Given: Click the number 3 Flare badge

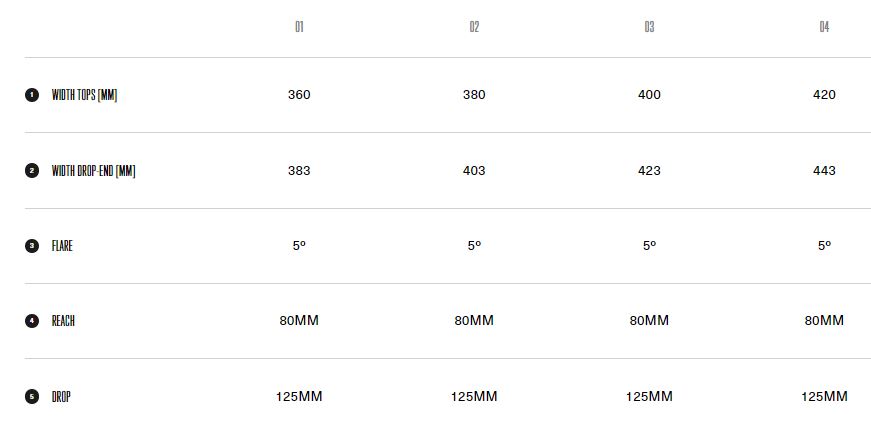Looking at the screenshot, I should pyautogui.click(x=31, y=246).
